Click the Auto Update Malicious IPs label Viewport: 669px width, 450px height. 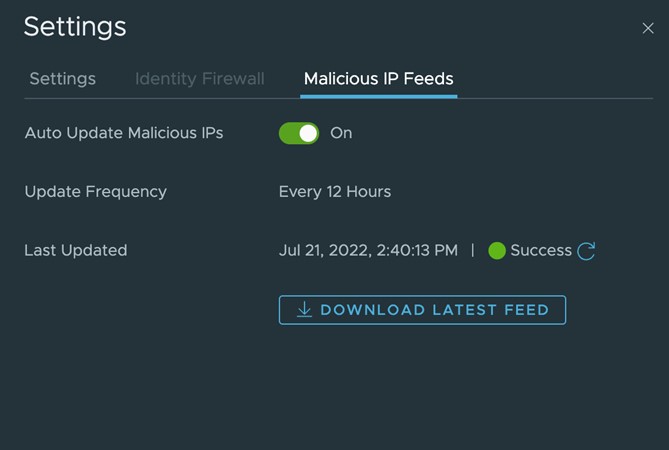click(124, 133)
